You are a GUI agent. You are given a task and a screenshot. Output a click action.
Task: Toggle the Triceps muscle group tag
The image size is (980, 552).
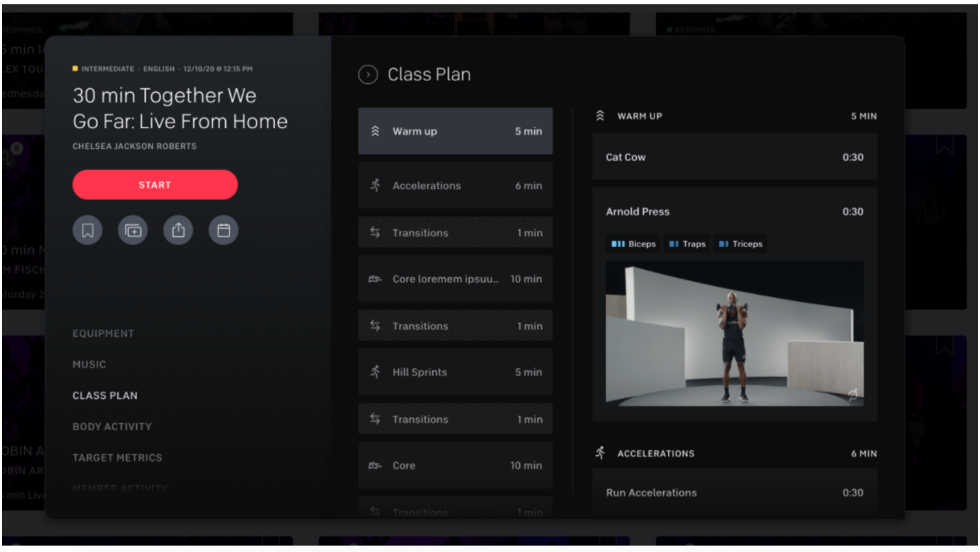(741, 244)
